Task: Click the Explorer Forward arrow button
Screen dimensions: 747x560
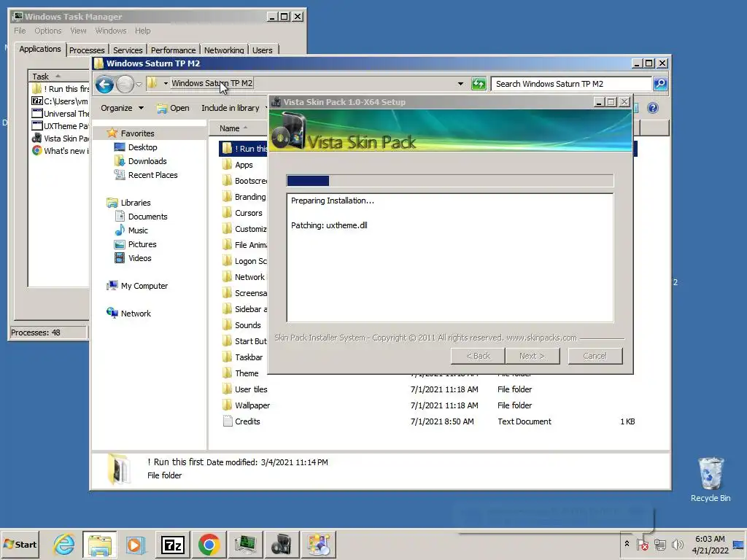Action: click(125, 85)
